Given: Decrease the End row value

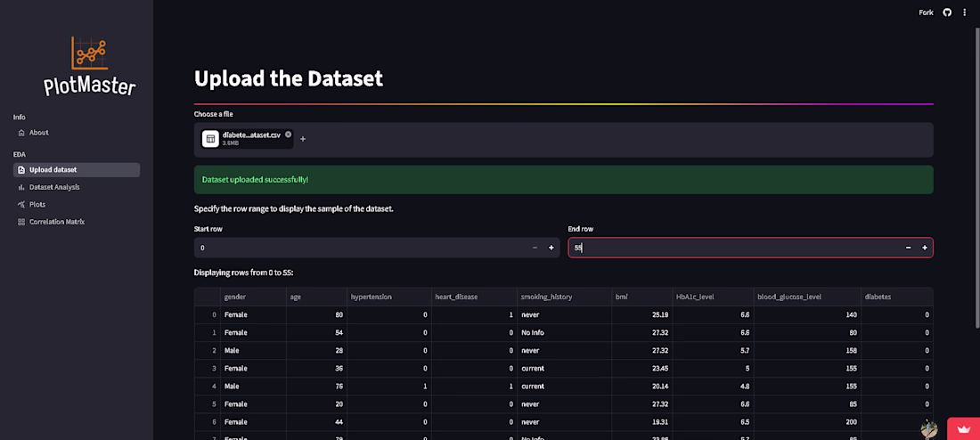Looking at the screenshot, I should [908, 248].
